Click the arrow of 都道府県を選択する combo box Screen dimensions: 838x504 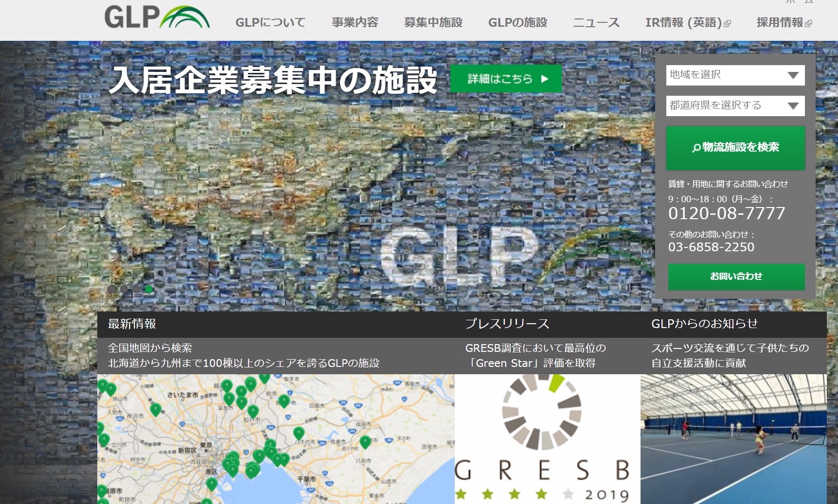[x=793, y=106]
